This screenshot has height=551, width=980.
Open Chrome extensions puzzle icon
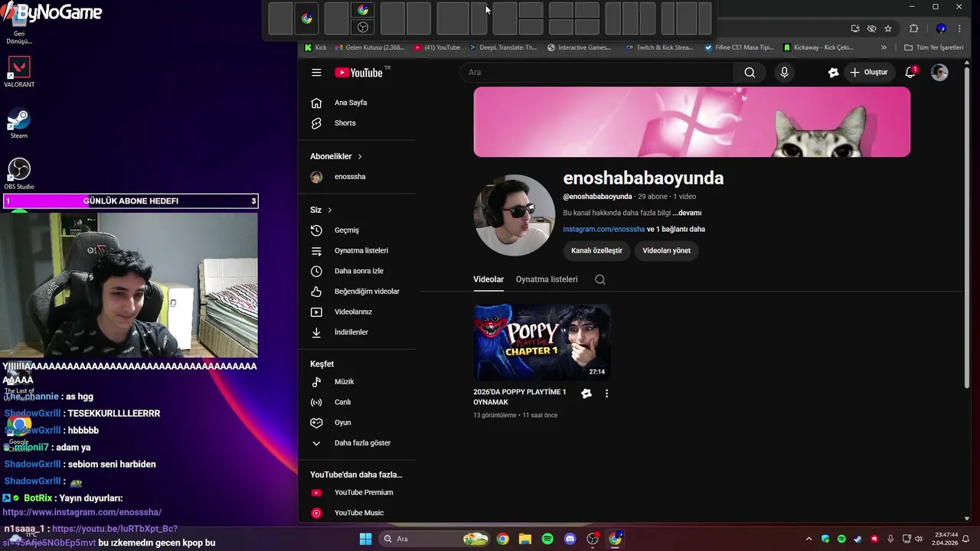(x=913, y=28)
